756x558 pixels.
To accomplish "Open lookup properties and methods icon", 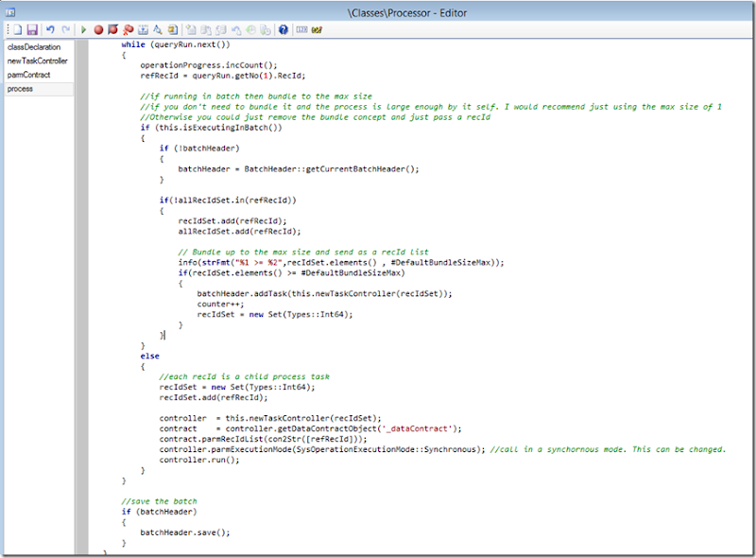I will pos(158,30).
